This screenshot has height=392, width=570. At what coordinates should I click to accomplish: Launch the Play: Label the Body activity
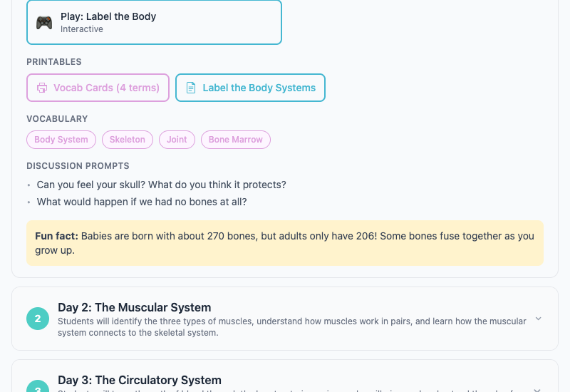click(154, 22)
